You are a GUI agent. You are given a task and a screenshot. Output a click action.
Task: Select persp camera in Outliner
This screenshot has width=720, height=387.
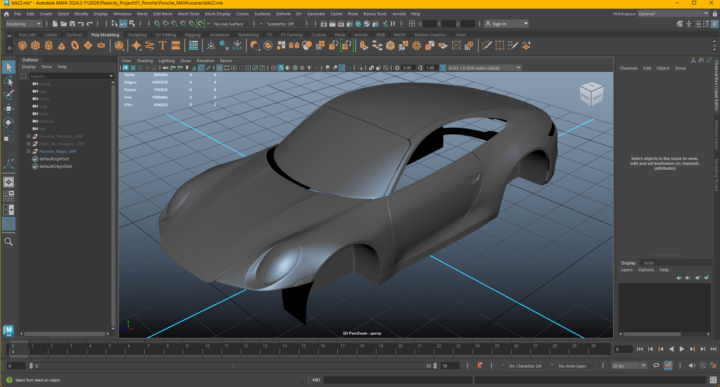tap(45, 84)
